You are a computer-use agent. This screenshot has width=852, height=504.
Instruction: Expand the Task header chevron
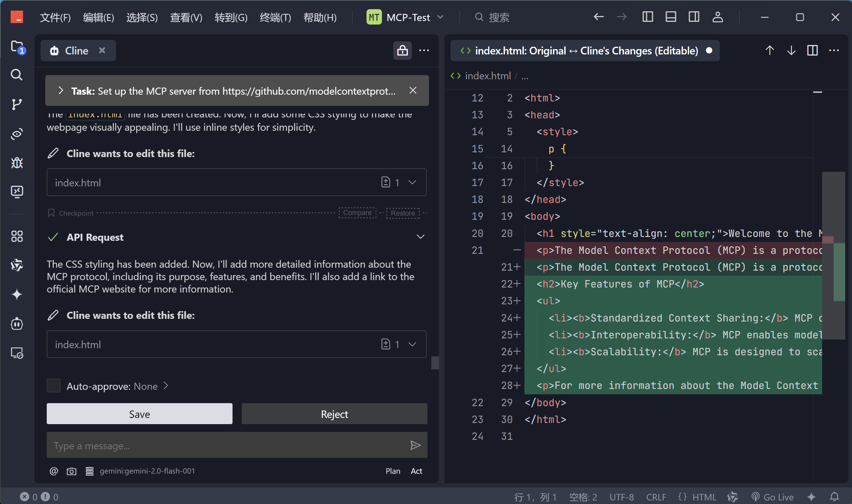(61, 91)
